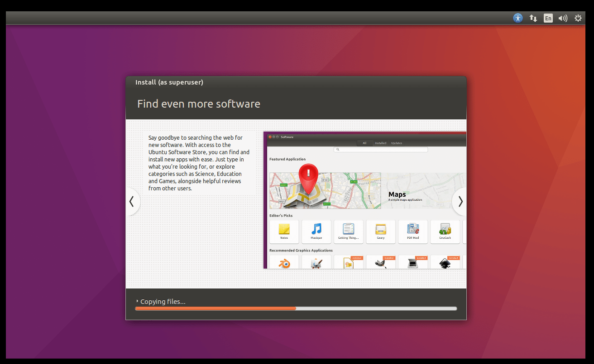
Task: Expand the Copying files details arrow
Action: click(x=137, y=301)
